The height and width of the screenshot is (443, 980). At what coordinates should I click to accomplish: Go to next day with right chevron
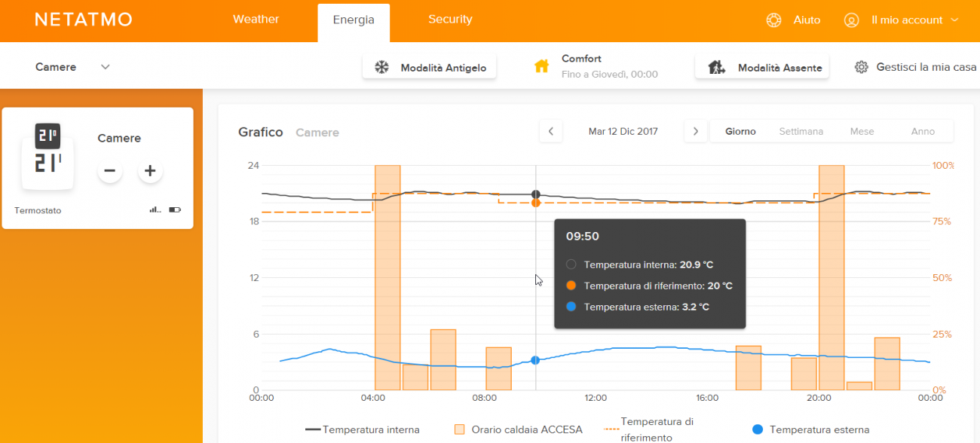(x=695, y=131)
